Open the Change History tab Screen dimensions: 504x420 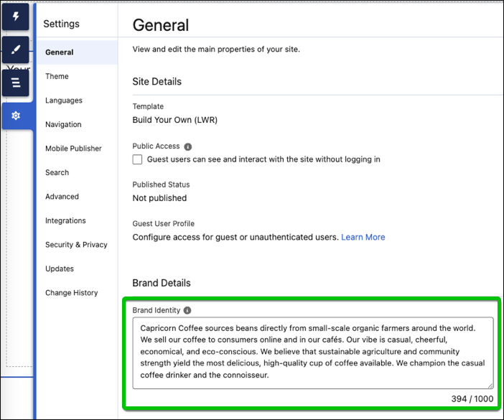tap(78, 293)
